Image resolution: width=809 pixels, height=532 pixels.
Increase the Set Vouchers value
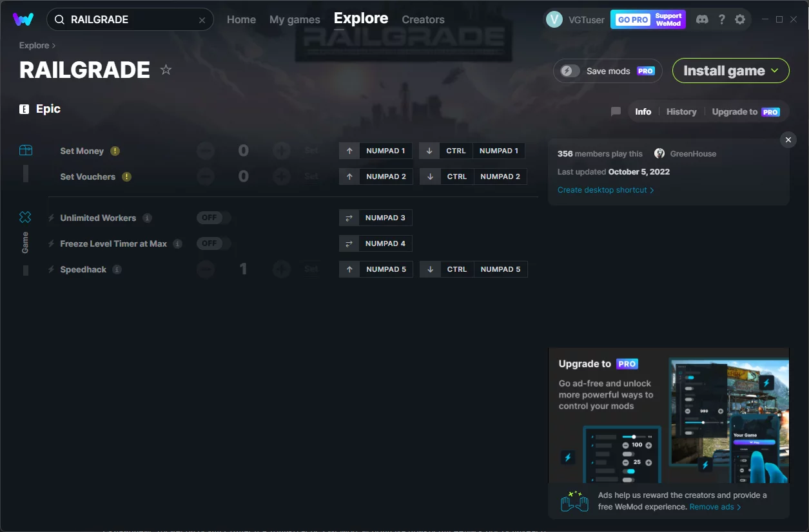(x=281, y=176)
